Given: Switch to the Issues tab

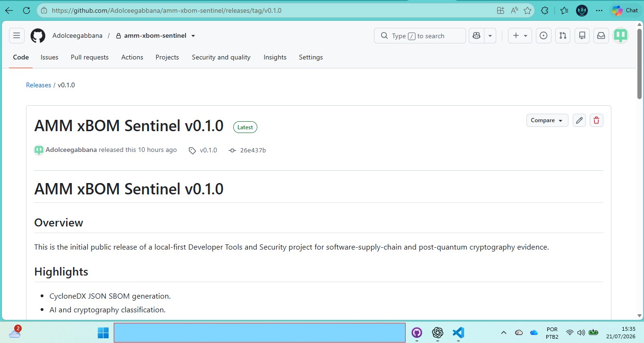Looking at the screenshot, I should click(50, 57).
